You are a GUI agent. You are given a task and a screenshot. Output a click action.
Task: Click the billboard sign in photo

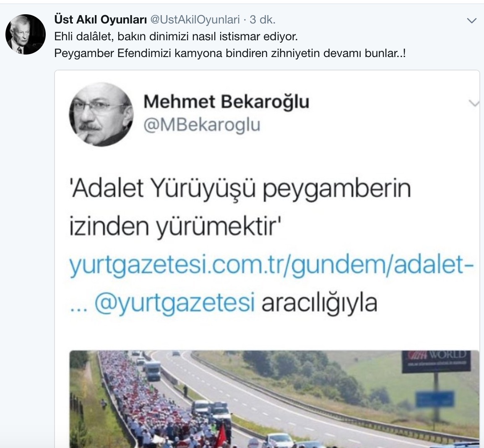(437, 361)
